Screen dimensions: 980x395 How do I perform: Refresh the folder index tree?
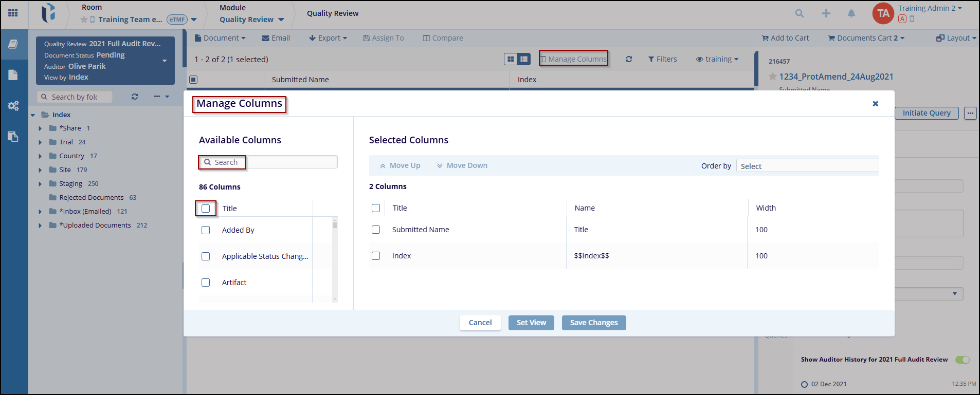pos(135,97)
